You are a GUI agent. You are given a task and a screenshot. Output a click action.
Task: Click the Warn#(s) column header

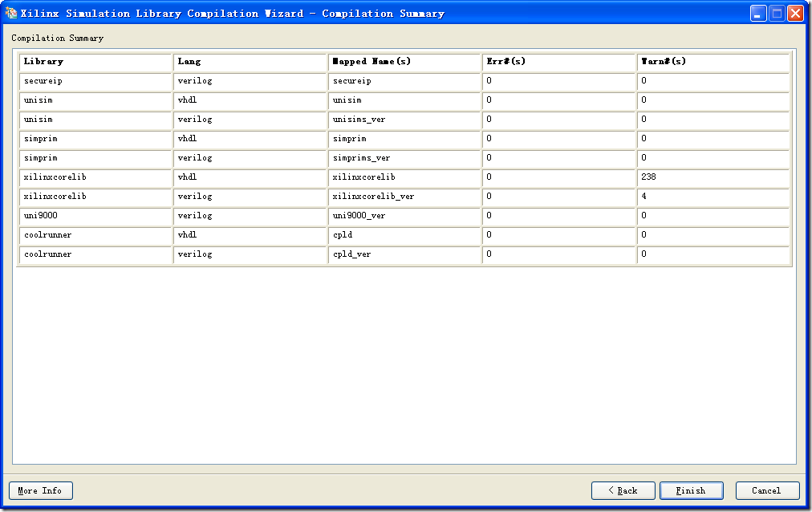[713, 62]
